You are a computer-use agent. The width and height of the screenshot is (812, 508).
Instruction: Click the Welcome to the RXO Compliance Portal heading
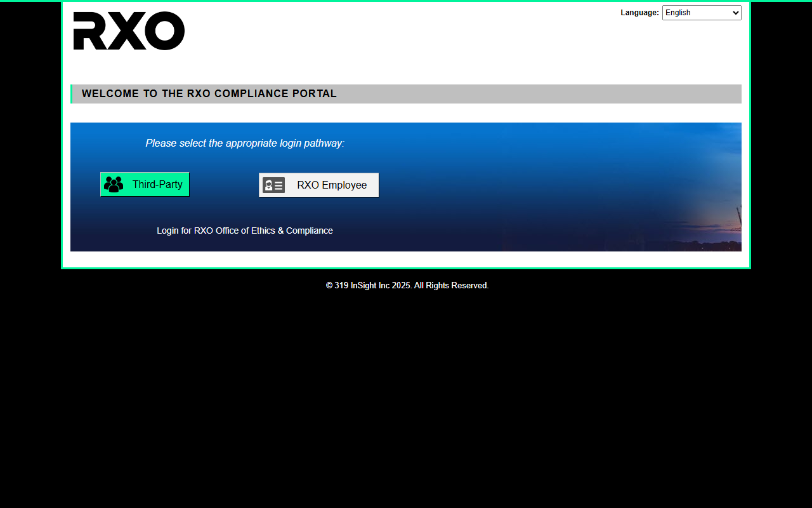pyautogui.click(x=209, y=94)
